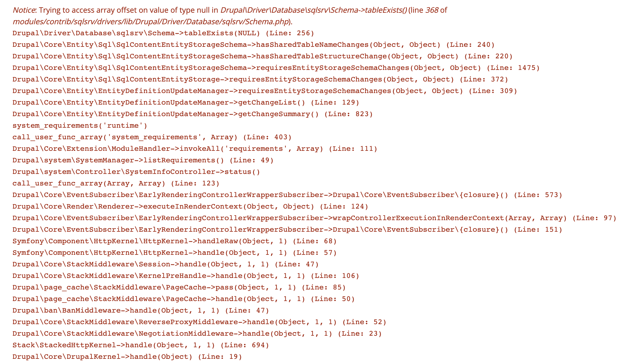This screenshot has width=624, height=364.
Task: Click the hasSharedTableNameChanges trace line
Action: [254, 45]
